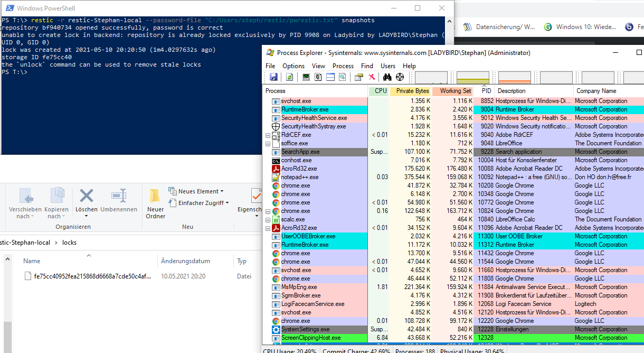
Task: Click the crosshair Find Window's Process icon
Action: click(x=400, y=77)
